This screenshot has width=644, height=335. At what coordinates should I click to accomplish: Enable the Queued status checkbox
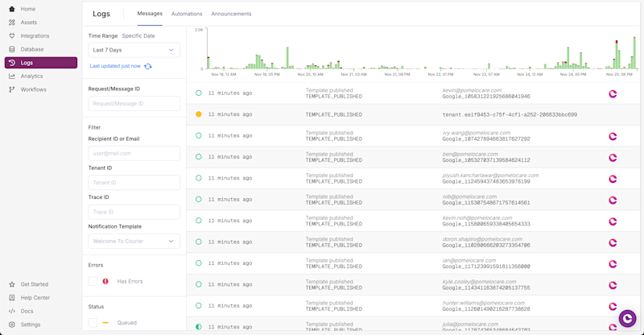pyautogui.click(x=93, y=323)
